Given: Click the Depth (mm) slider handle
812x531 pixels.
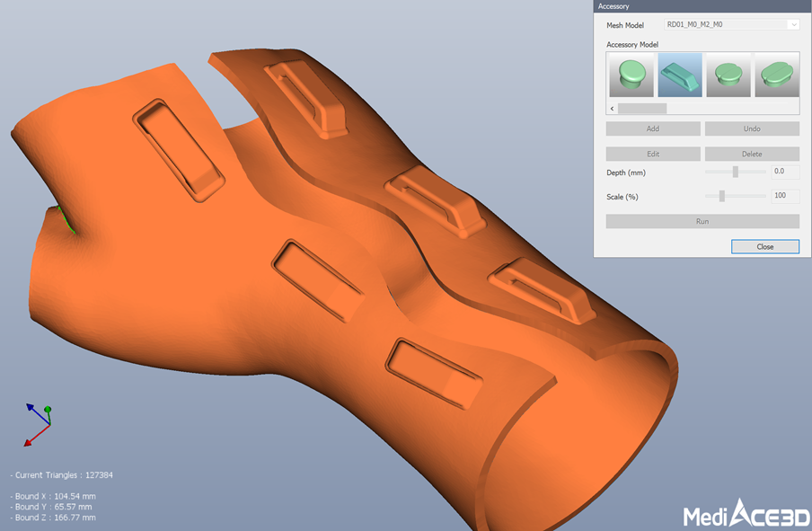Looking at the screenshot, I should (x=736, y=172).
